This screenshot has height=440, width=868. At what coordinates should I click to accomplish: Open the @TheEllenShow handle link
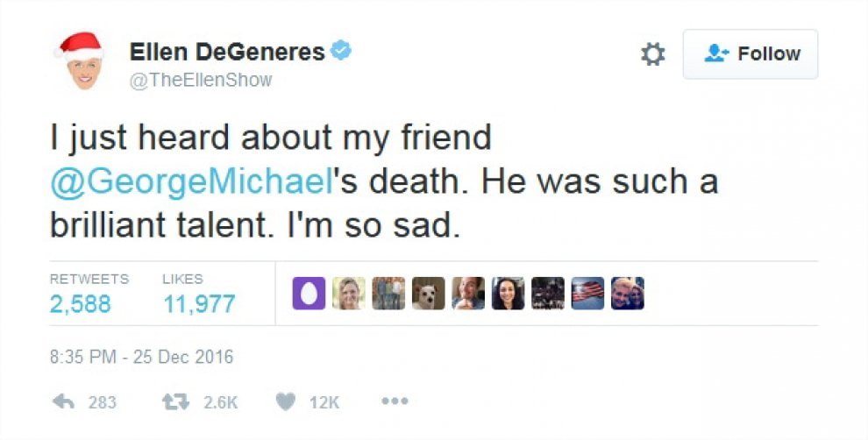click(x=201, y=80)
